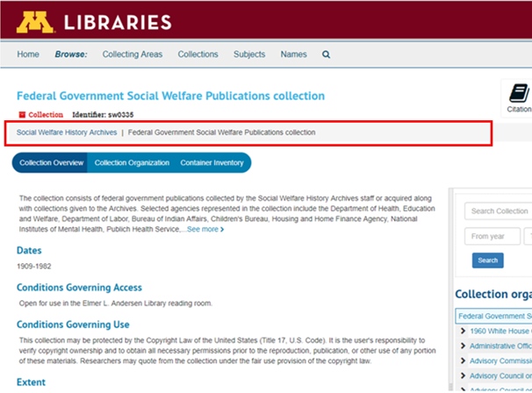Go to Home in navigation bar
This screenshot has height=393, width=532.
(x=28, y=54)
